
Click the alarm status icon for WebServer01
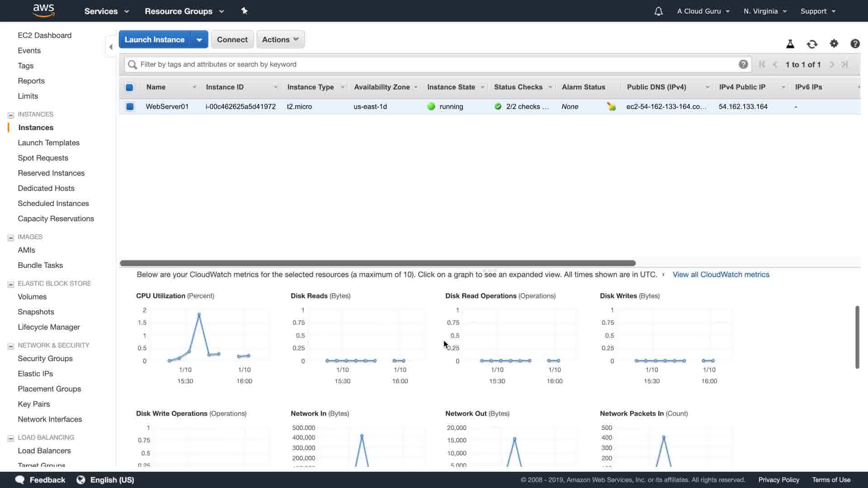(x=611, y=107)
